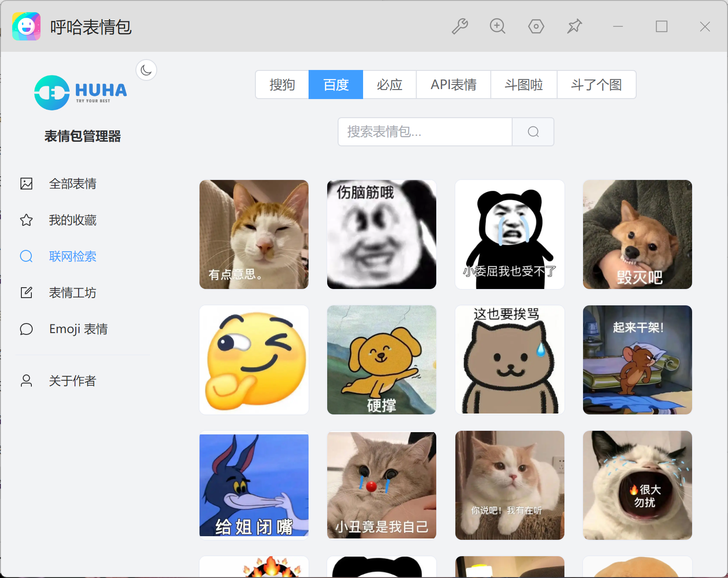728x578 pixels.
Task: Switch to the 必应 source tab
Action: coord(389,85)
